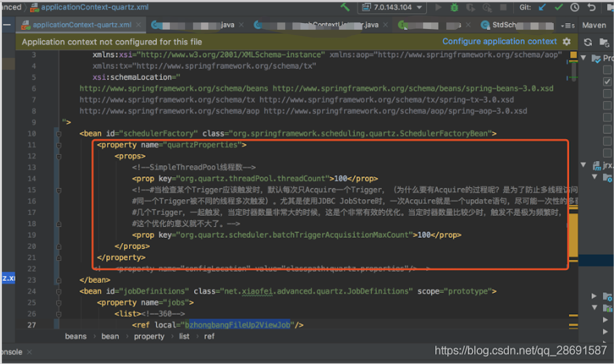Click the hide panel minus icon left of tabs
The image size is (614, 364).
click(x=7, y=25)
